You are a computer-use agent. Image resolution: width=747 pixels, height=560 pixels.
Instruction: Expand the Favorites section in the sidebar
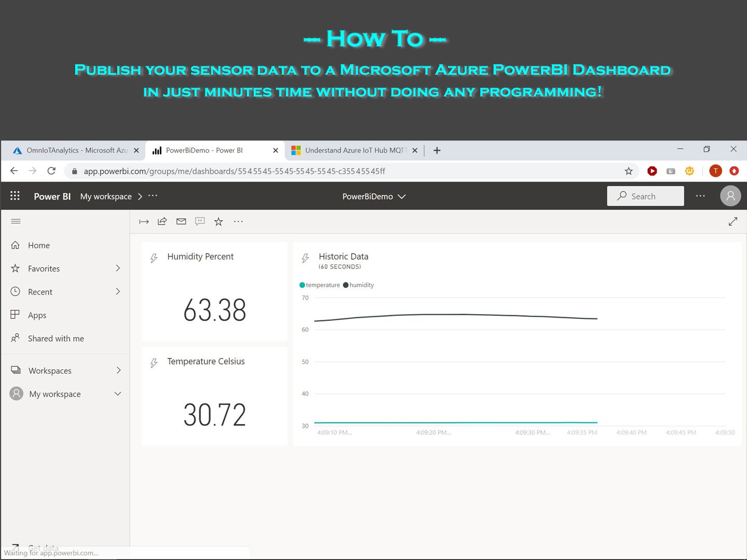tap(118, 268)
